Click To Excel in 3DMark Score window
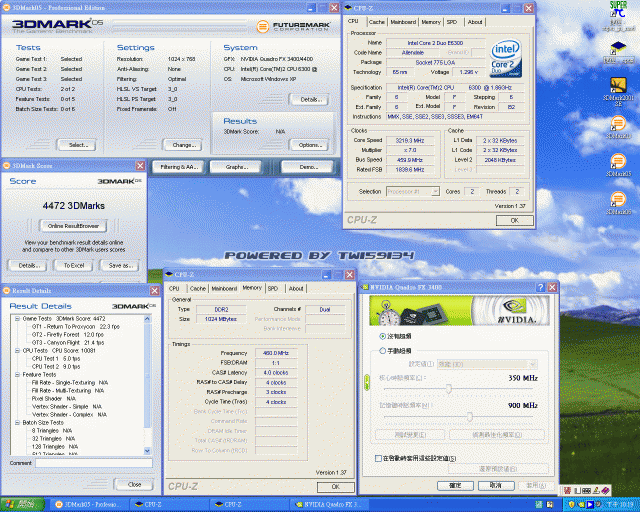The image size is (640, 512). (x=73, y=265)
